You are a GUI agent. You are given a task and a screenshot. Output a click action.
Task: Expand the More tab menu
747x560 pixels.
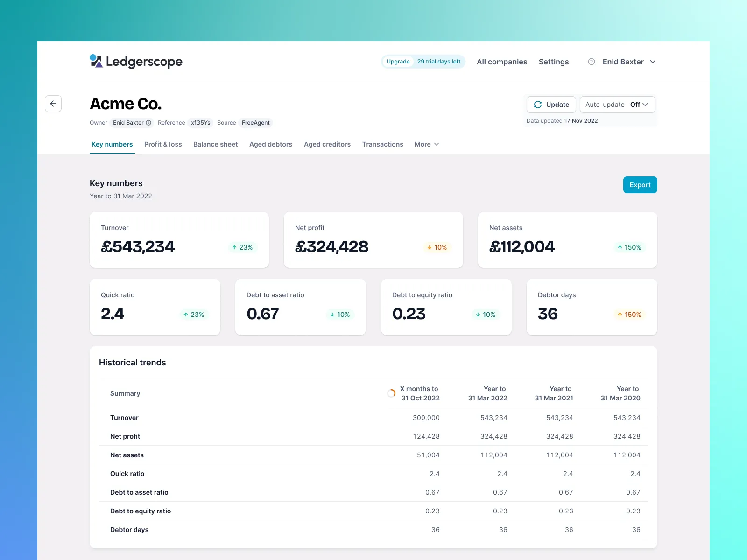[x=427, y=144]
